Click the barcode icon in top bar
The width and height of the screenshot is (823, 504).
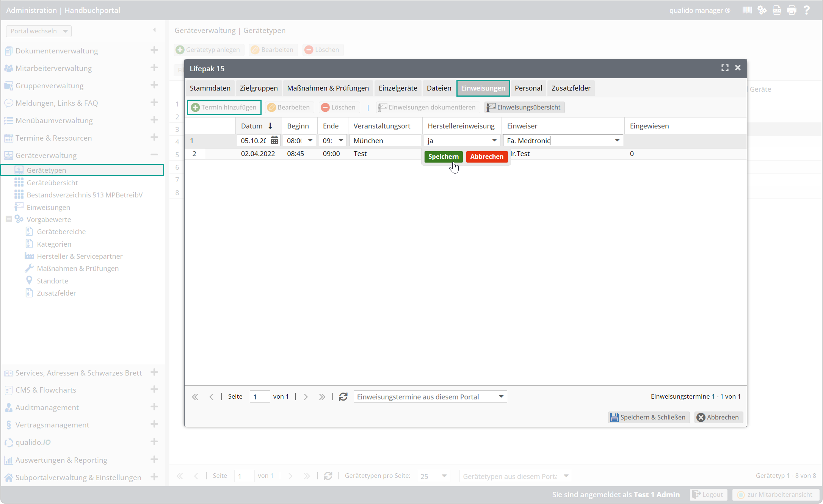click(x=747, y=10)
